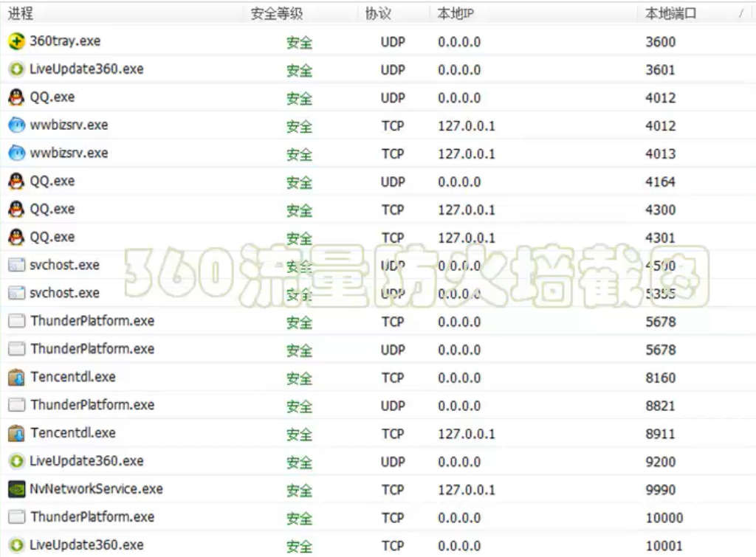This screenshot has width=756, height=557.
Task: Click TCP protocol in the port 4013 row
Action: pyautogui.click(x=393, y=153)
